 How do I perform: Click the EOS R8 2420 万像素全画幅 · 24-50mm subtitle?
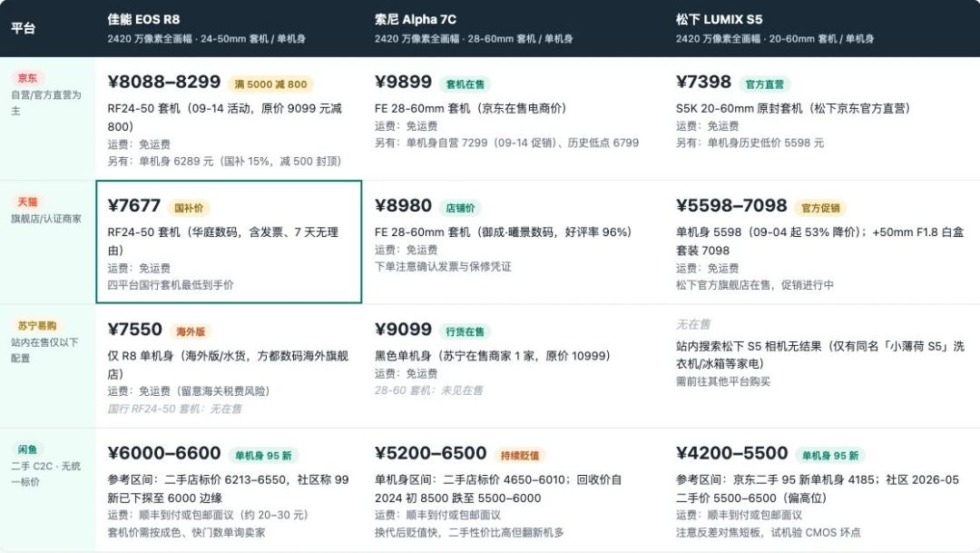pos(206,39)
